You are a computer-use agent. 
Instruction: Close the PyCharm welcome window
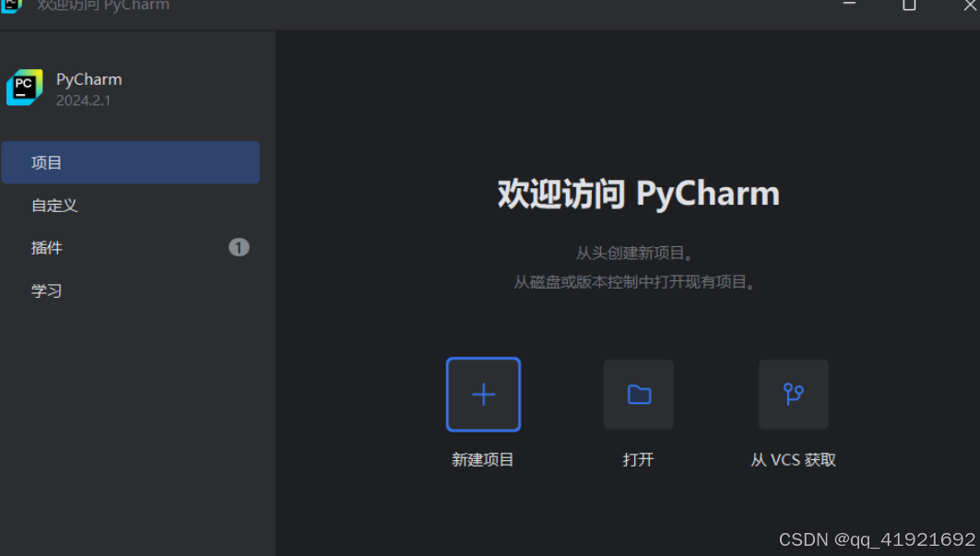point(970,5)
